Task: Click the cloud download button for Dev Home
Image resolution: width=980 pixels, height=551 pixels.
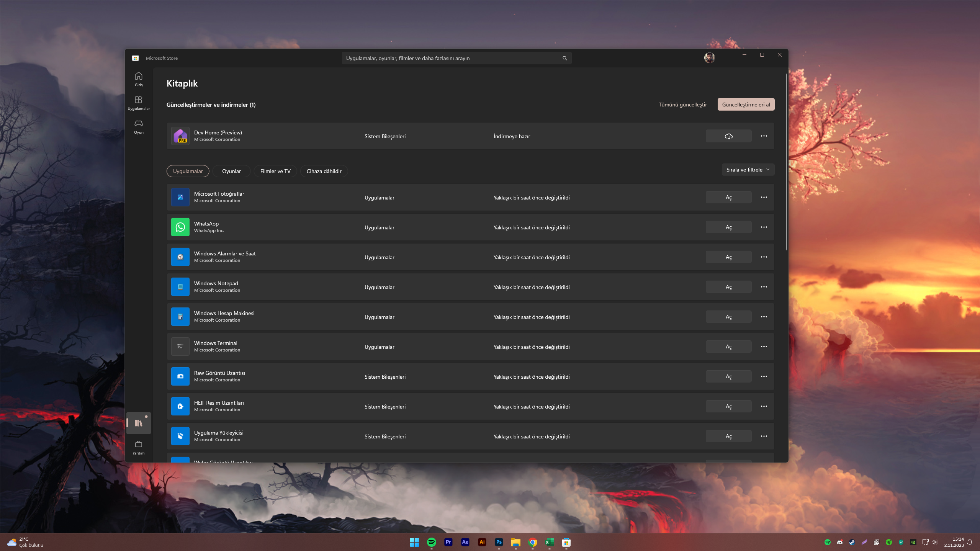Action: pos(728,136)
